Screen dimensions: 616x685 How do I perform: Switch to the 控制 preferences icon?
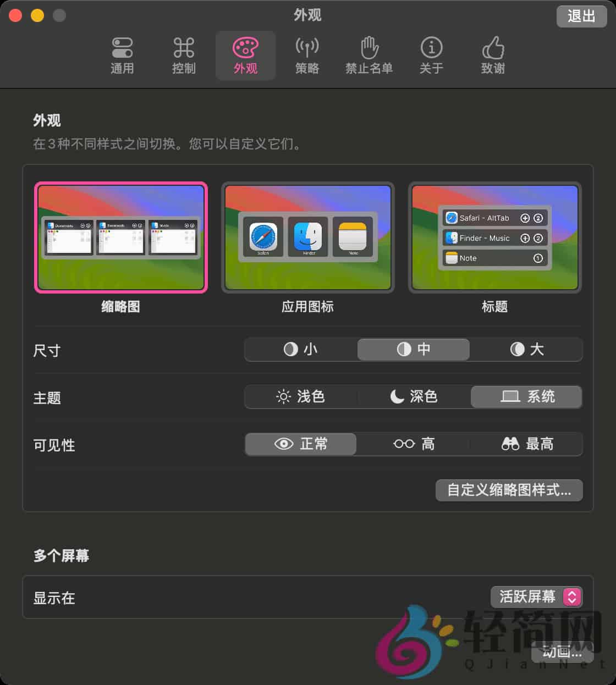[184, 55]
